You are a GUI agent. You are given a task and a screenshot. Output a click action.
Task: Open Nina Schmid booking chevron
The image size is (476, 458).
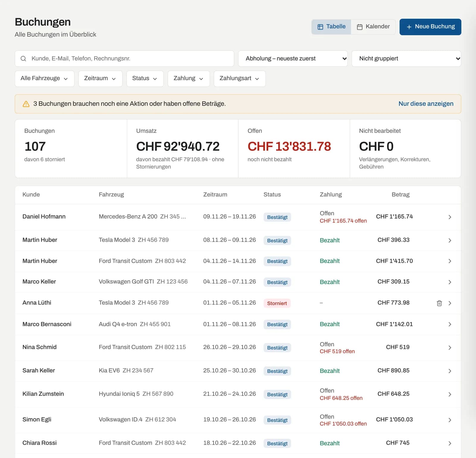[x=450, y=348]
